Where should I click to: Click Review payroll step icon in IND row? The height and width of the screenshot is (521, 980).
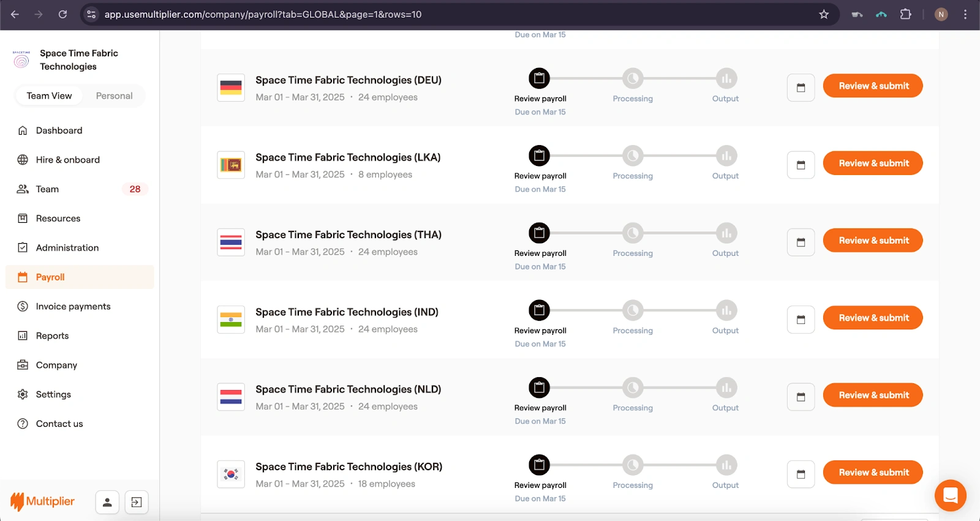[x=539, y=310]
